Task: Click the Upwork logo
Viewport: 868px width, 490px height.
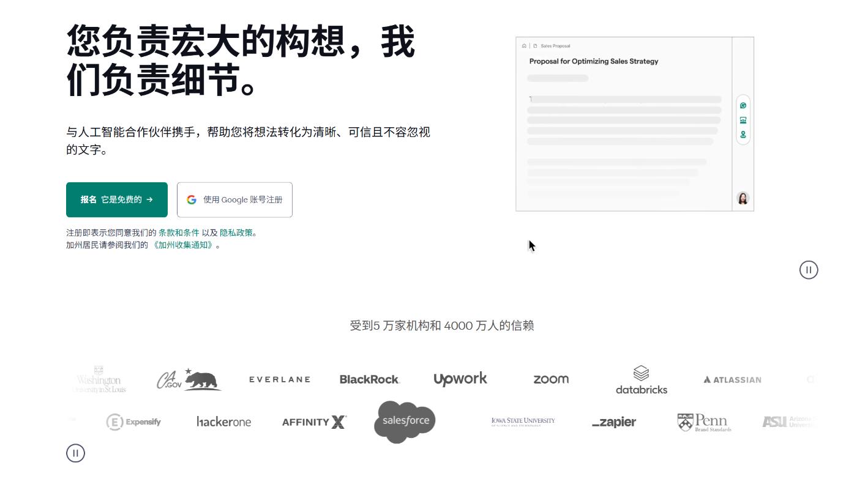Action: click(x=460, y=379)
